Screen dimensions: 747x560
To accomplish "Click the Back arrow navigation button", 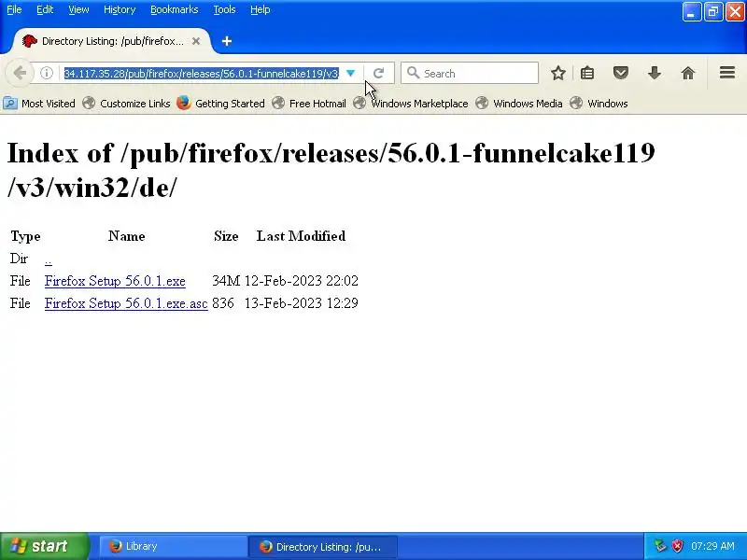I will click(x=20, y=74).
